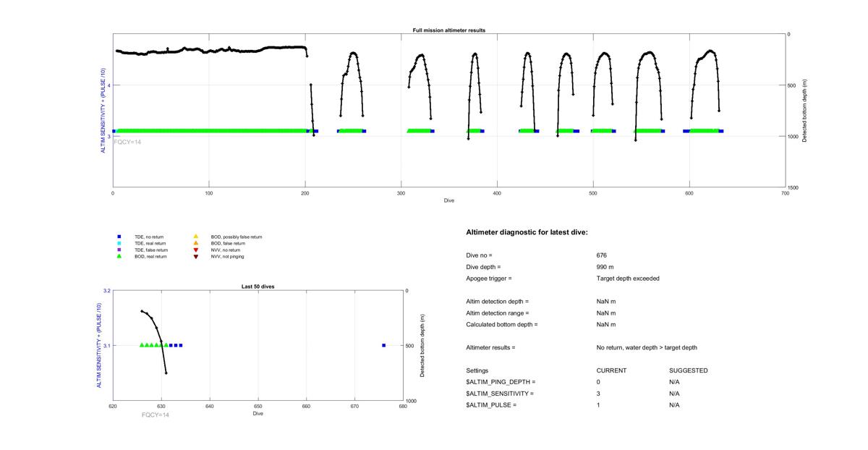The width and height of the screenshot is (868, 450).
Task: Click the current value 3 for $ALTIM_SENSITIVITY
Action: [x=599, y=394]
